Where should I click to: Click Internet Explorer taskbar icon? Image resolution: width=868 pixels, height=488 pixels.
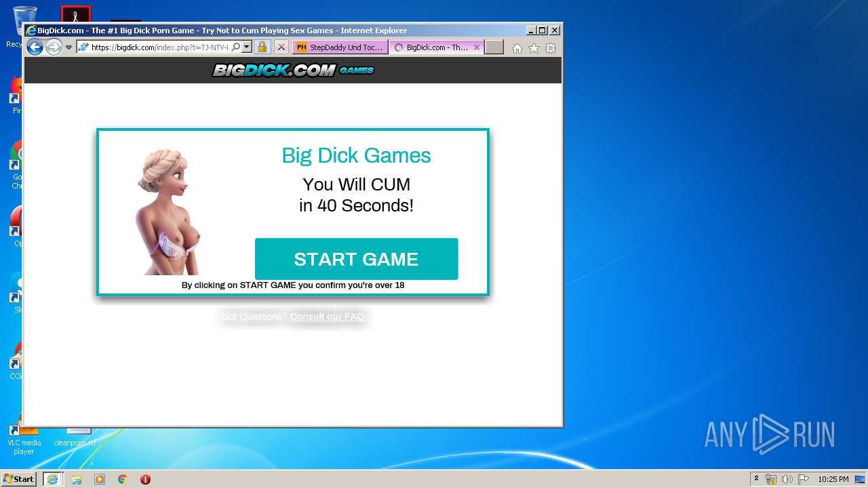click(x=53, y=479)
